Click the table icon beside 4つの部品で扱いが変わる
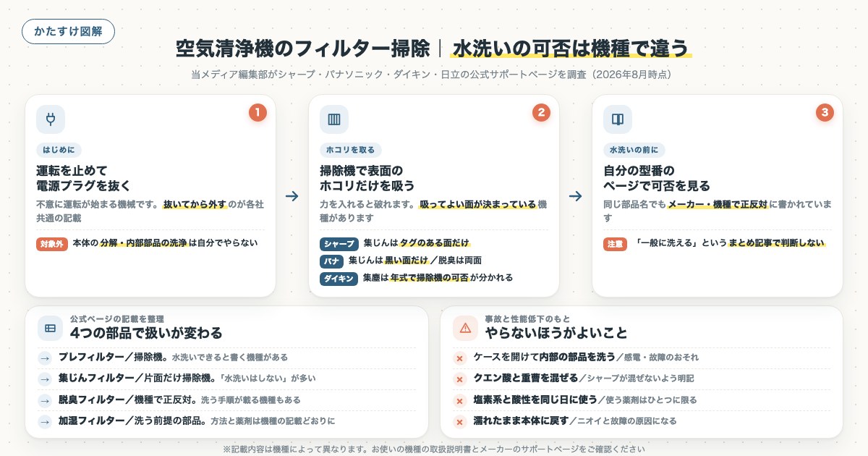 tap(50, 328)
